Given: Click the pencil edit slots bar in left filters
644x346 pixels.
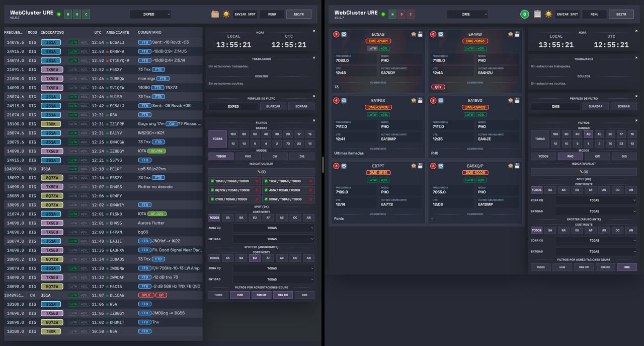Looking at the screenshot, I should [261, 172].
